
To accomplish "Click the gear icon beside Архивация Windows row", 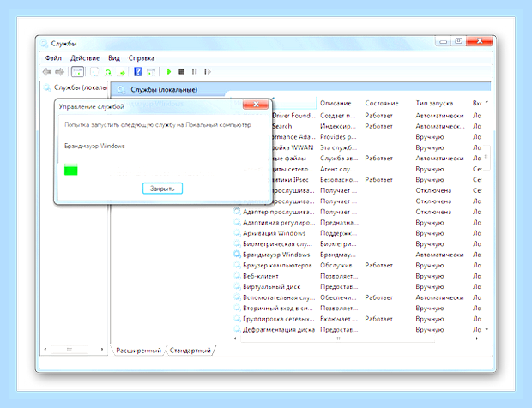I will click(237, 233).
